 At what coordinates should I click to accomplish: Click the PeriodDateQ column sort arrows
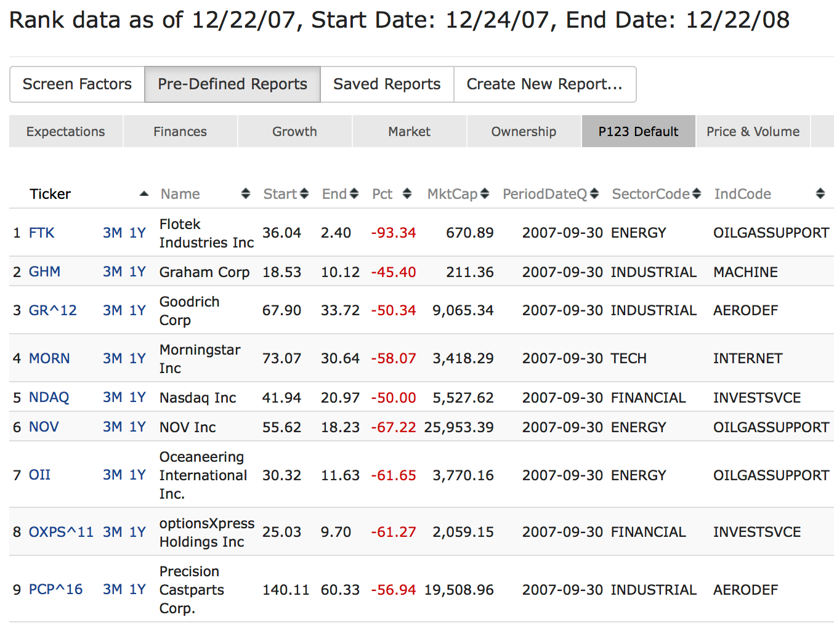tap(594, 194)
